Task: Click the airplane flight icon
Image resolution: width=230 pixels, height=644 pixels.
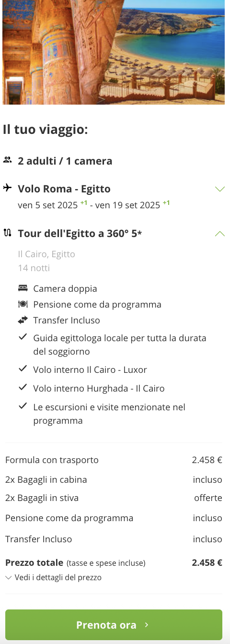Action: coord(7,188)
